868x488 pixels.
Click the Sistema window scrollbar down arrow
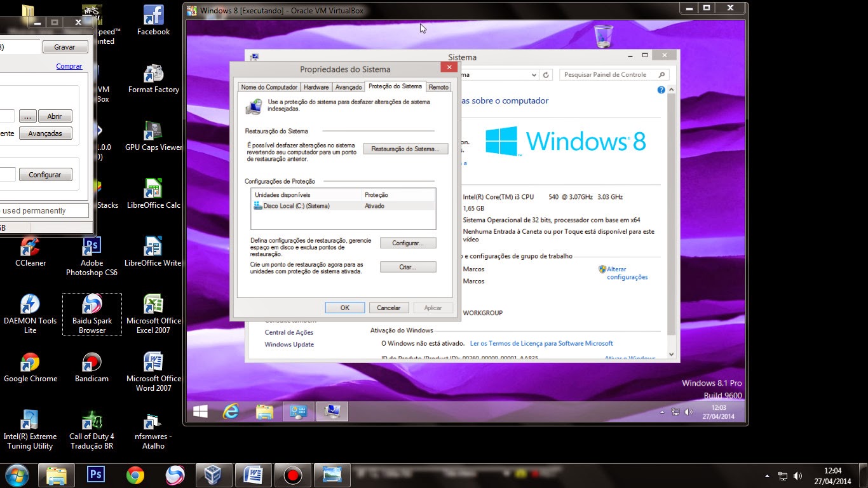click(672, 355)
